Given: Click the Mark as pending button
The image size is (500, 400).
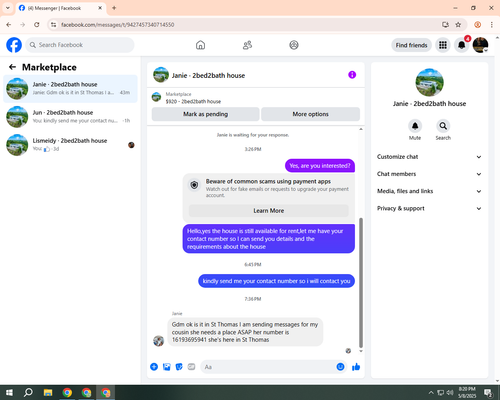Looking at the screenshot, I should click(x=206, y=114).
